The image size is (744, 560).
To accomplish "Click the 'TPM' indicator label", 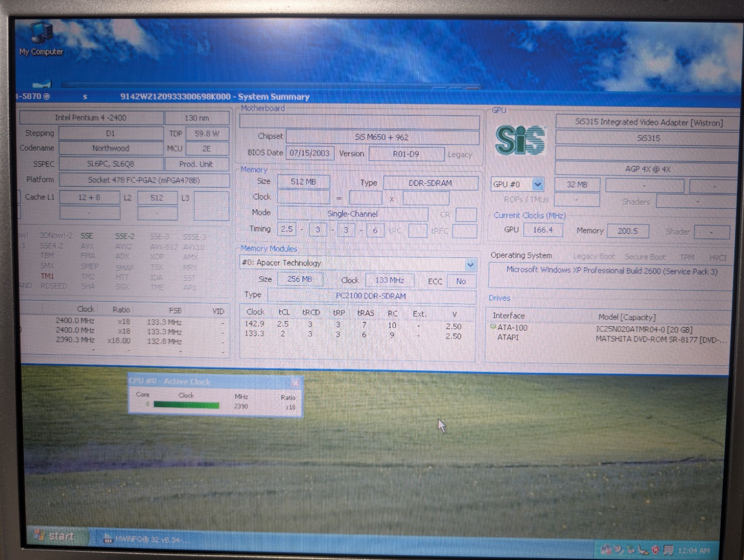I will pos(687,257).
